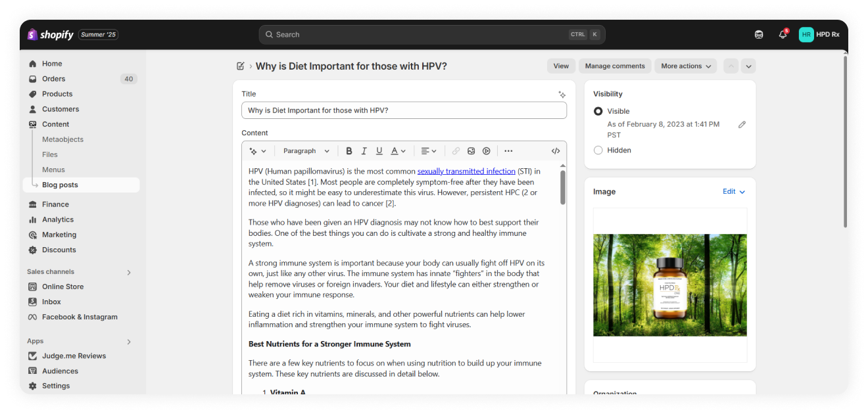Click the underline formatting icon
Viewport: 868px width, 414px height.
pyautogui.click(x=379, y=151)
